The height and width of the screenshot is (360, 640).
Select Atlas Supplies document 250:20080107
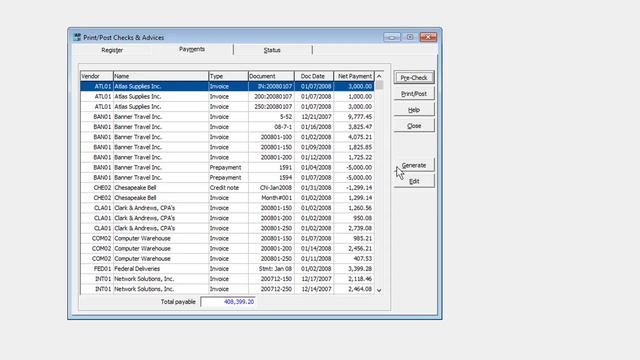pyautogui.click(x=227, y=107)
